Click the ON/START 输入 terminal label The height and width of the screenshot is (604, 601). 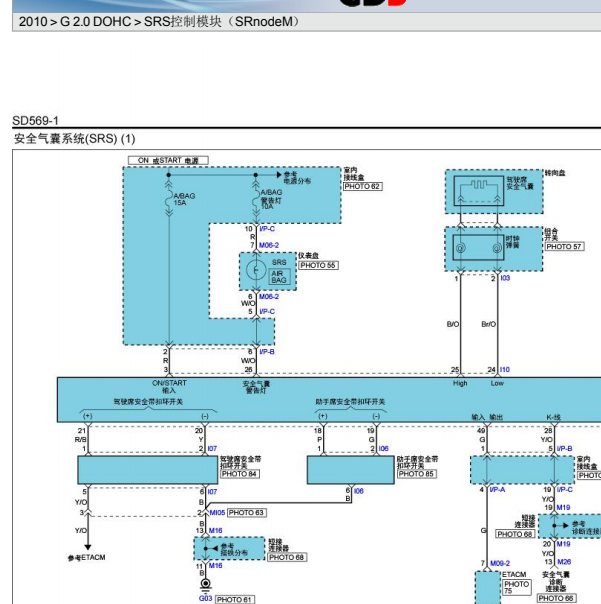(169, 386)
